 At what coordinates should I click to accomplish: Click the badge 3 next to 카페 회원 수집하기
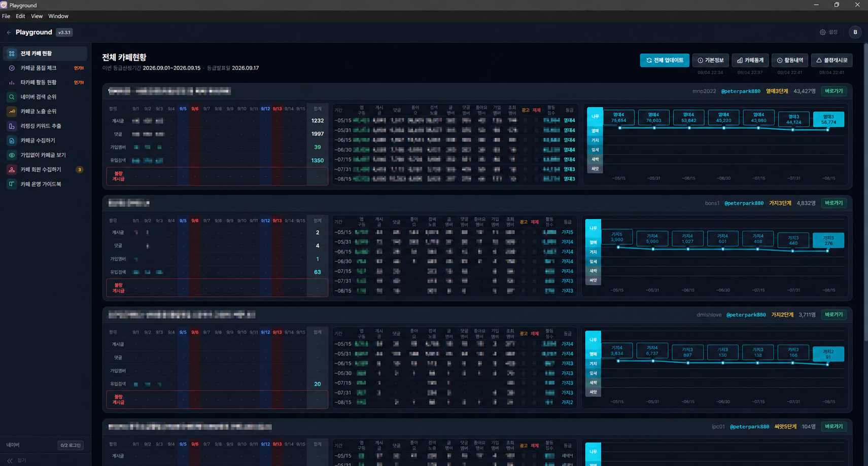[79, 170]
